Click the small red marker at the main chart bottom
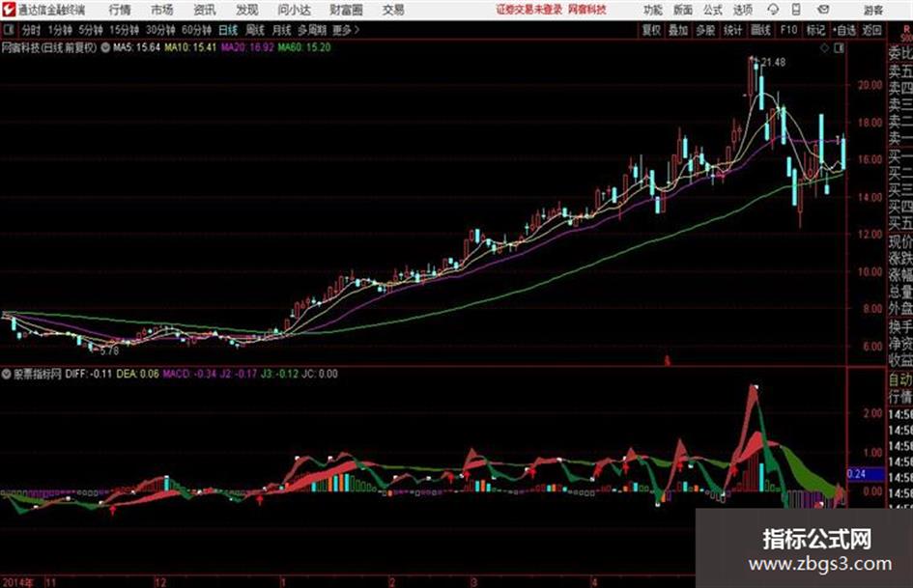This screenshot has width=913, height=588. pyautogui.click(x=668, y=361)
